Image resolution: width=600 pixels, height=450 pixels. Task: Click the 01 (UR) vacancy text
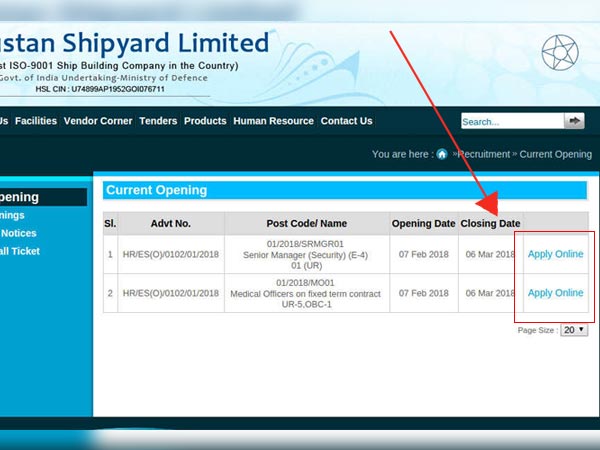pos(307,266)
